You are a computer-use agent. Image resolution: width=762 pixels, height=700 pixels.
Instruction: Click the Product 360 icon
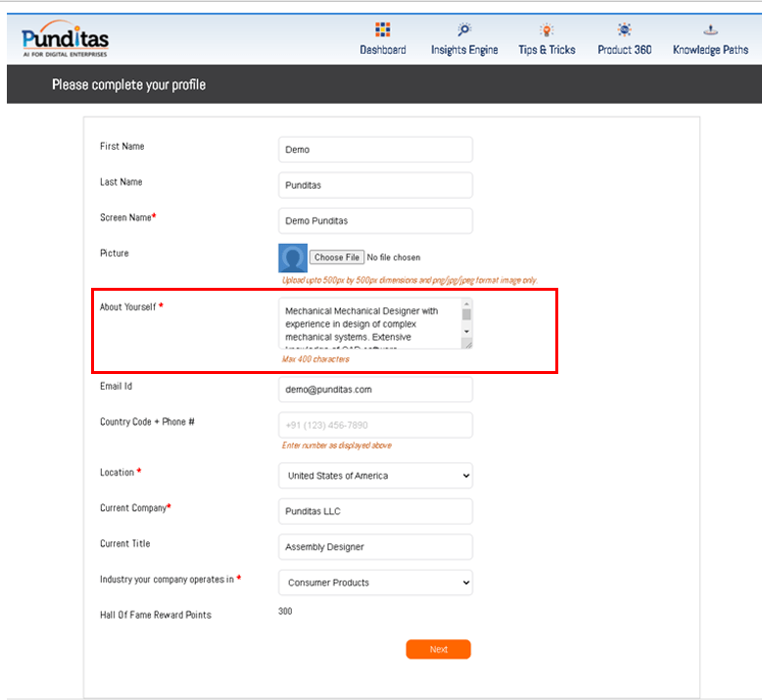click(624, 30)
